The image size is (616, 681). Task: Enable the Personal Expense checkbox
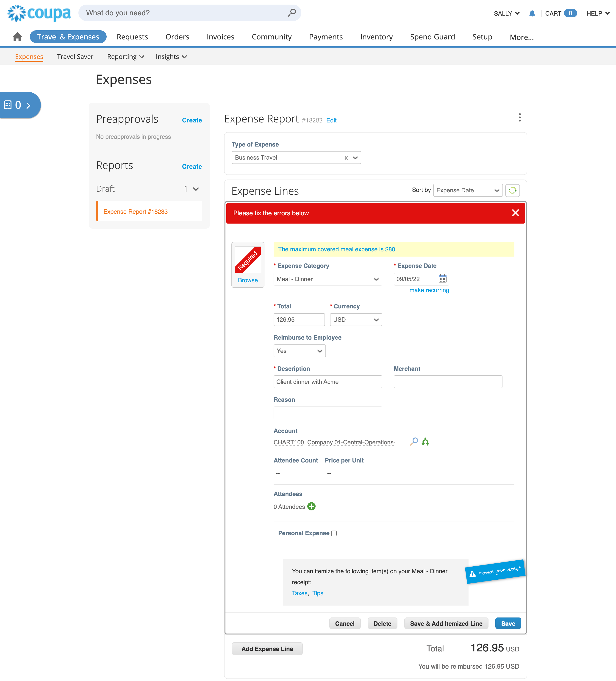click(333, 533)
